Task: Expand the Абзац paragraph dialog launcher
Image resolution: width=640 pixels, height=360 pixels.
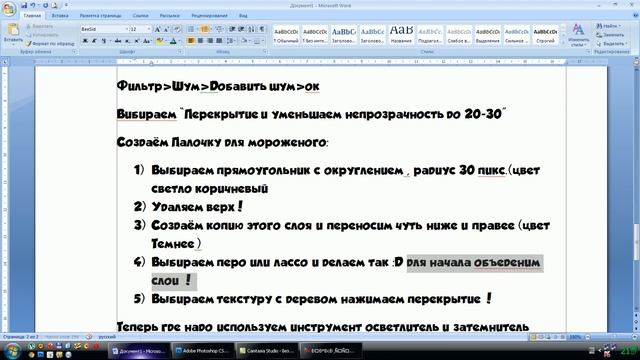Action: point(265,52)
